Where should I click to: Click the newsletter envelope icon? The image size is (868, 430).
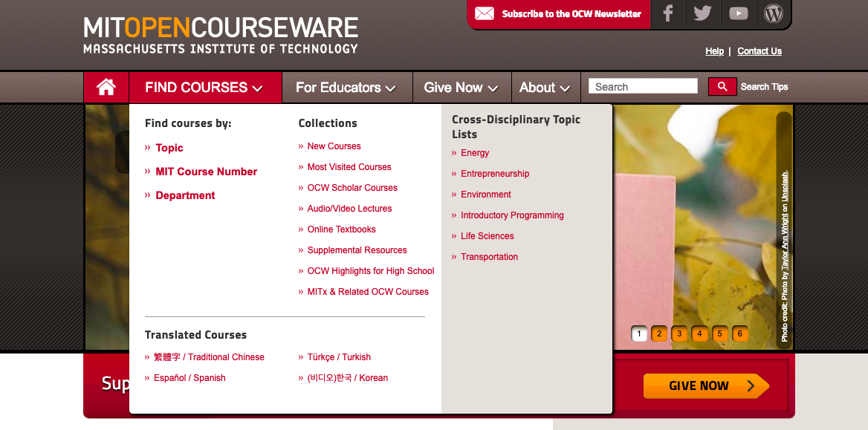485,14
